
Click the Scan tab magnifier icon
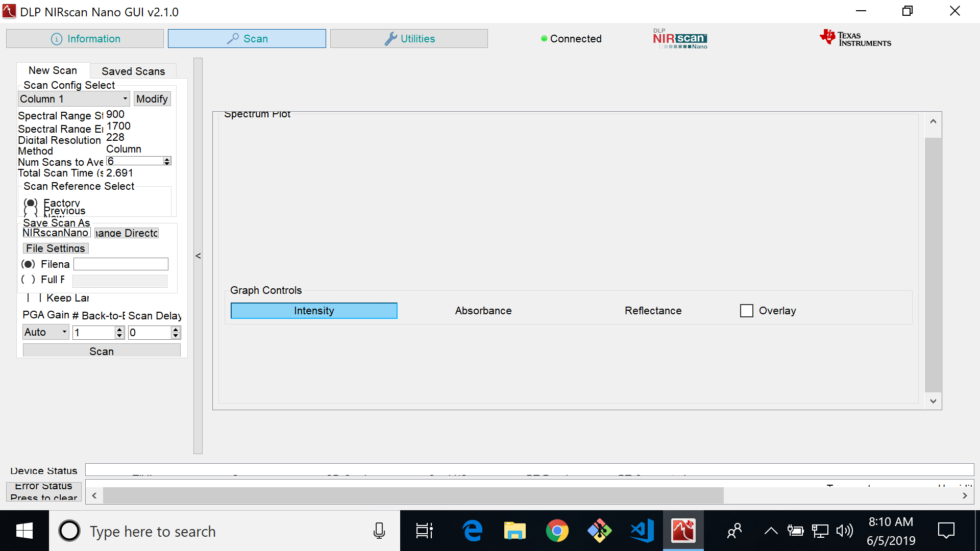(x=233, y=39)
